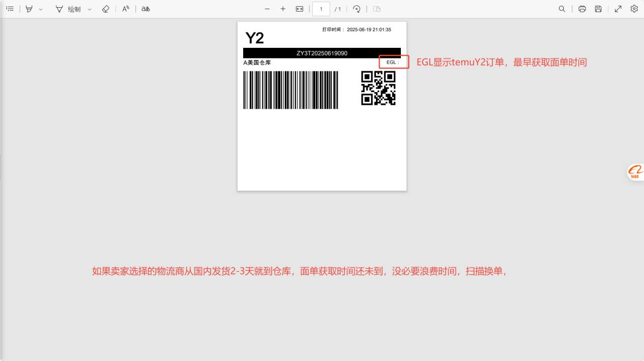Click the Y2 heading on the label
644x361 pixels.
coord(254,38)
